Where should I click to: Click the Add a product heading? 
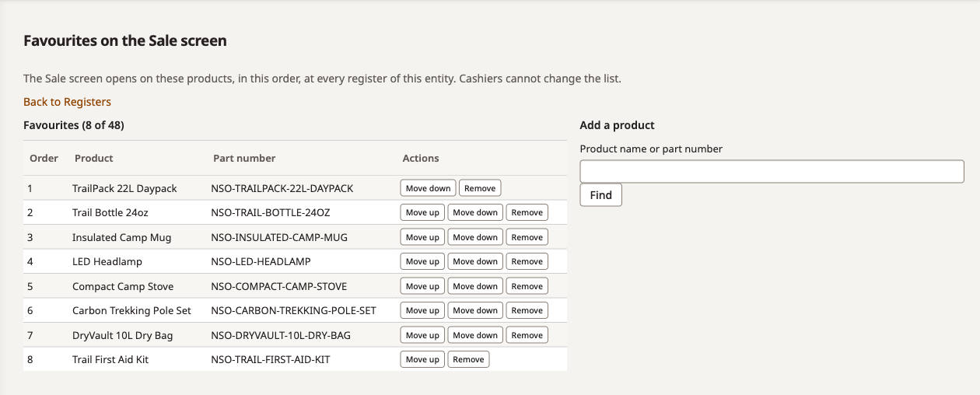tap(618, 125)
